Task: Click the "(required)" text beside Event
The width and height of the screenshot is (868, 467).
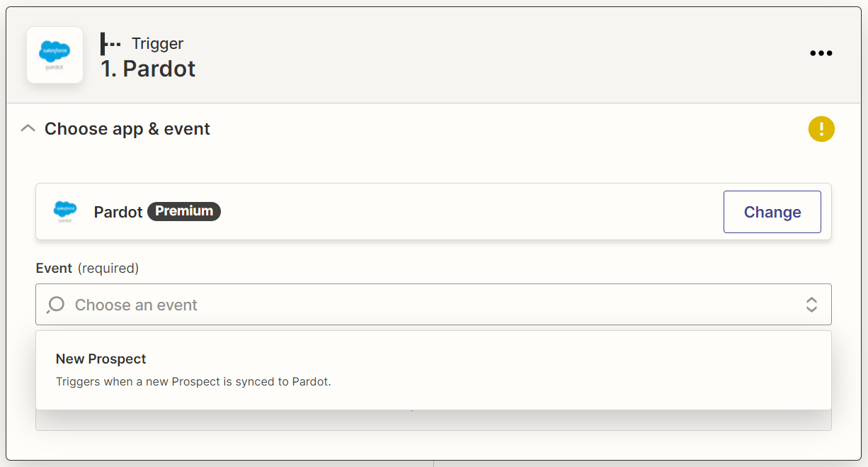Action: tap(108, 268)
